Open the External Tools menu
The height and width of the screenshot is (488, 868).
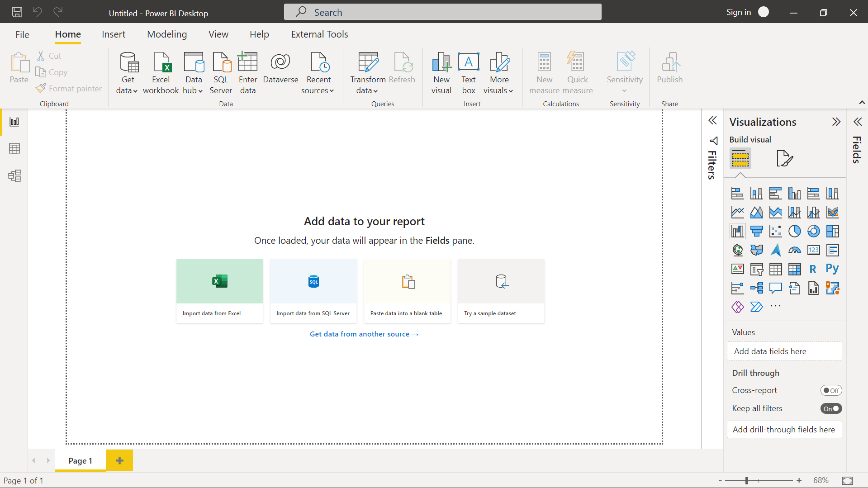coord(319,34)
